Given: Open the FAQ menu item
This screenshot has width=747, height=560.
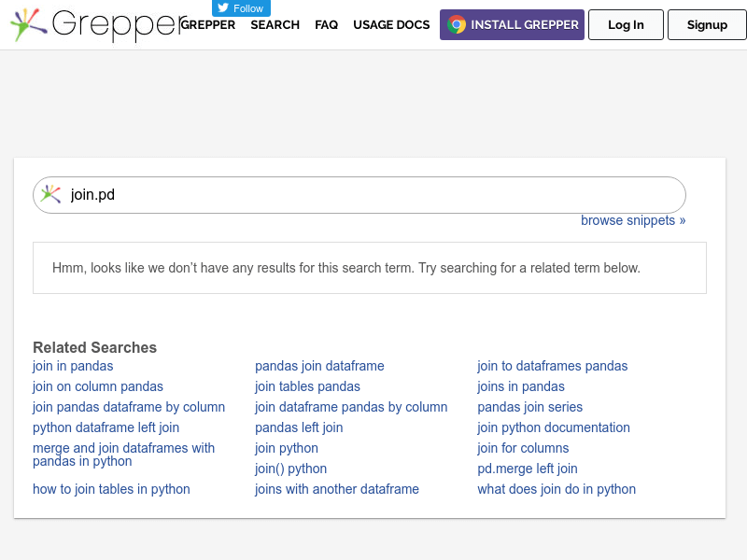Looking at the screenshot, I should [x=326, y=25].
